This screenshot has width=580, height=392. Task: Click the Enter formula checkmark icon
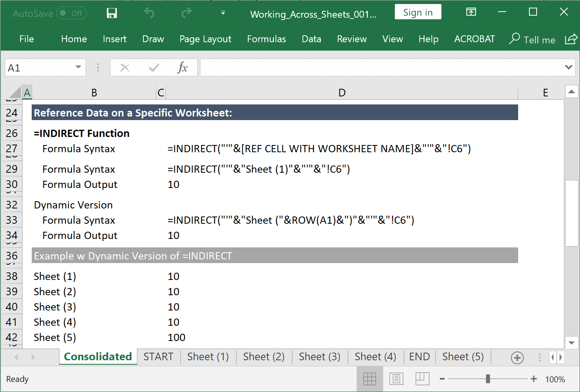(x=154, y=67)
